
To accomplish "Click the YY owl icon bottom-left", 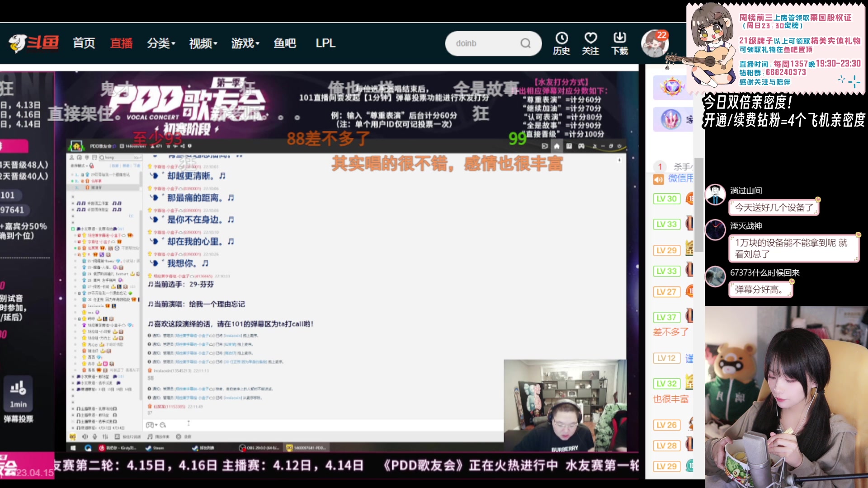I will tap(72, 436).
